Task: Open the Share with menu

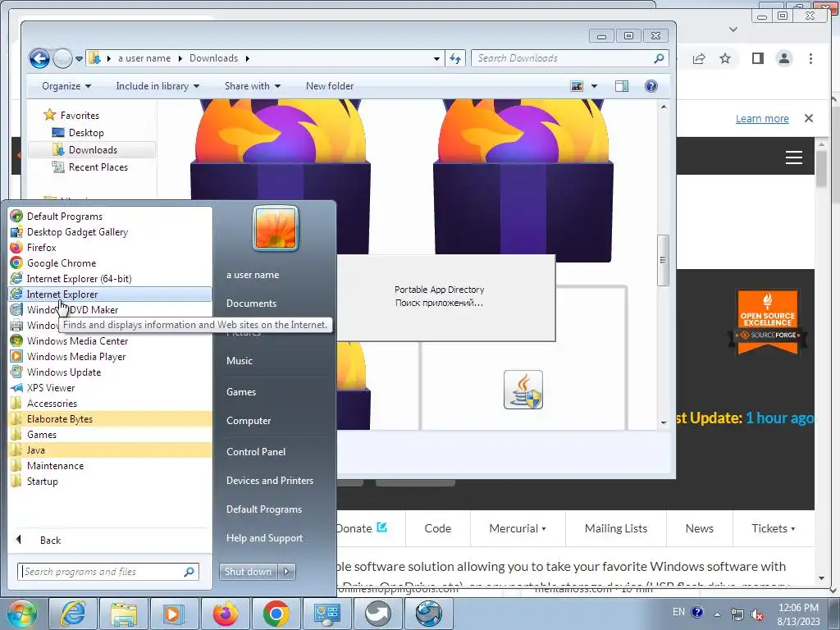Action: click(253, 86)
